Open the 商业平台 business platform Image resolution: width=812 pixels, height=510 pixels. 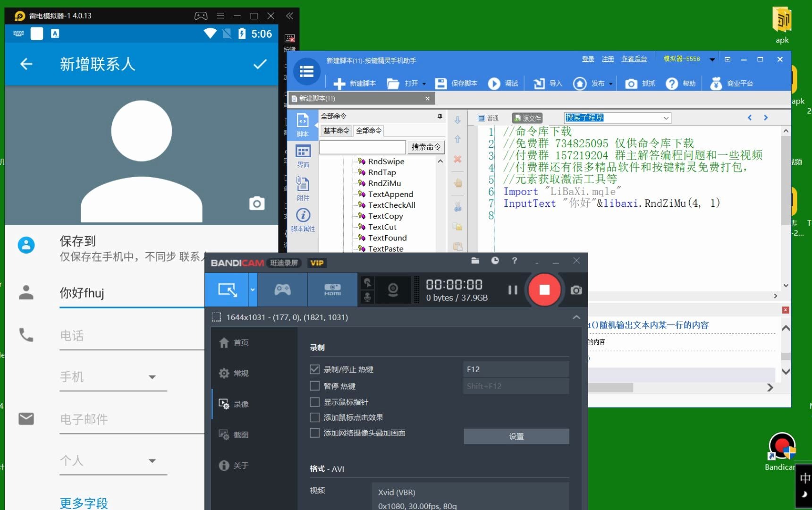pyautogui.click(x=732, y=84)
